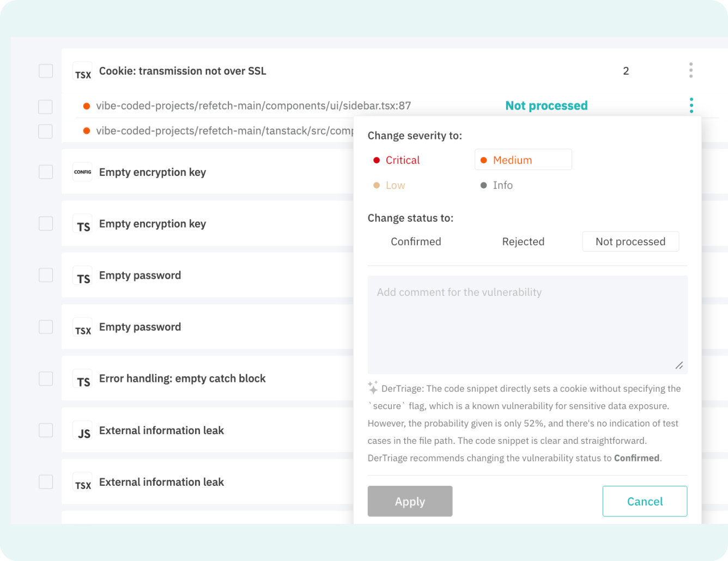Click the teal Not processed status label
Image resolution: width=728 pixels, height=561 pixels.
click(547, 106)
